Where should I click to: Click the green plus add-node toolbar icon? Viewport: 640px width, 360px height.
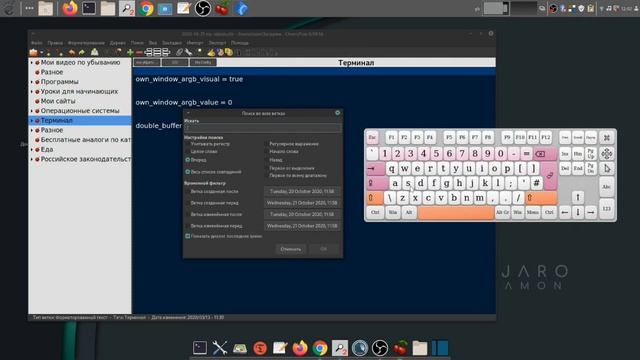[130, 52]
